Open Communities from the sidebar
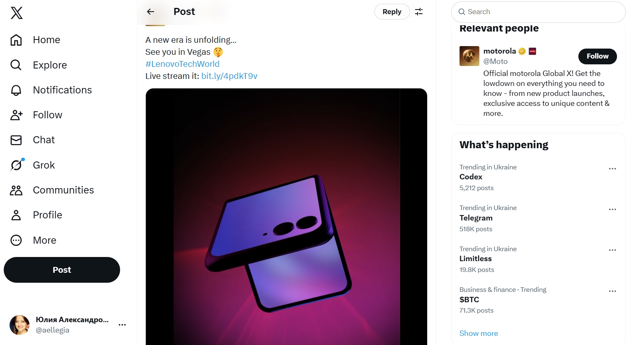The height and width of the screenshot is (345, 644). [x=52, y=190]
